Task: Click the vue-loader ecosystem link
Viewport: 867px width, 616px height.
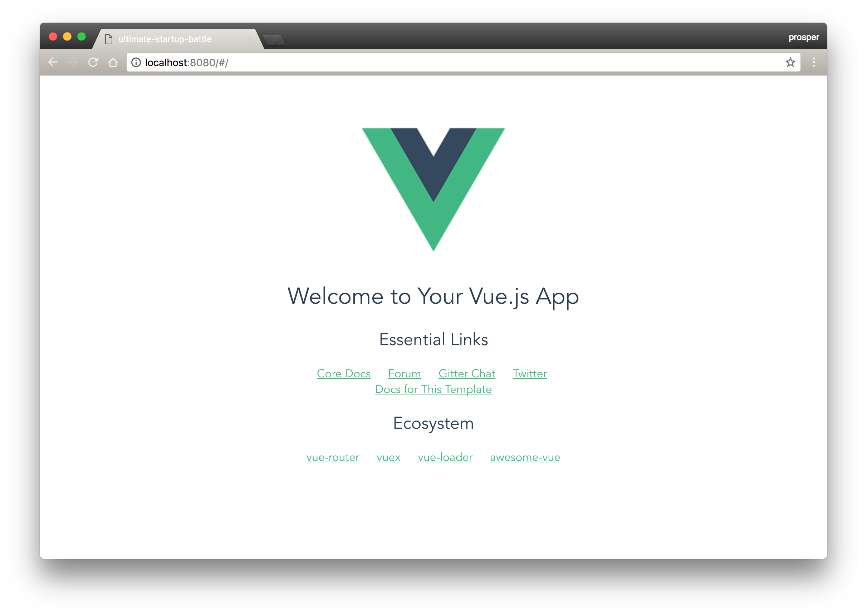Action: [x=443, y=457]
